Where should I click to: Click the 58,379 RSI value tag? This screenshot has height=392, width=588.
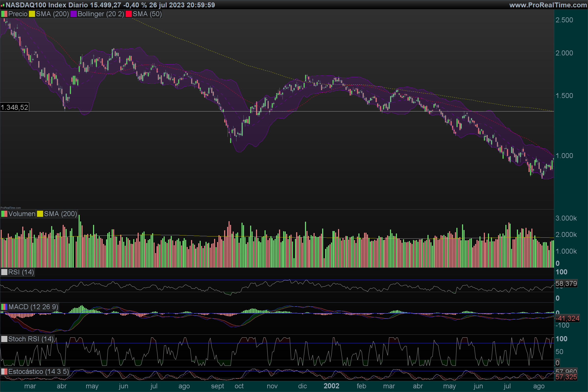[x=566, y=284]
